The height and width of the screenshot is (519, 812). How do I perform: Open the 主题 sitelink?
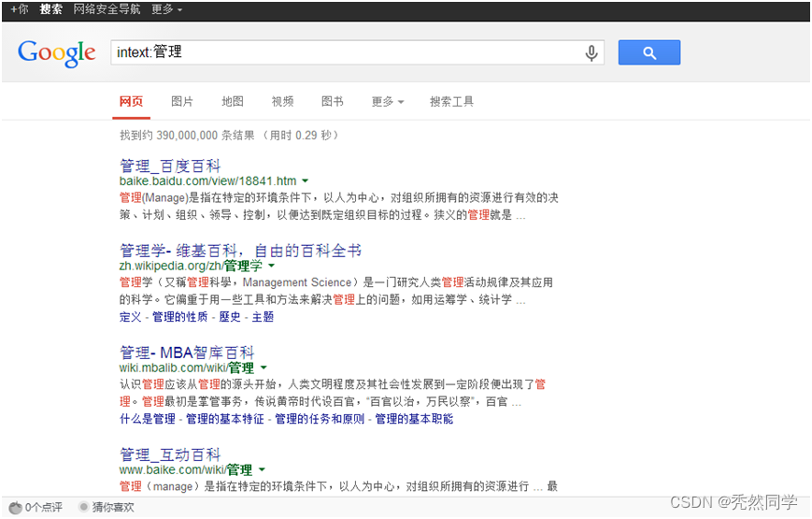[x=263, y=317]
